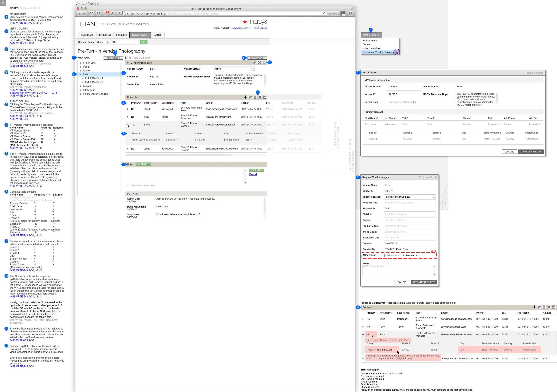Click the floppy-disk save icon in VP Vendor Information header
The height and width of the screenshot is (392, 557).
(264, 62)
